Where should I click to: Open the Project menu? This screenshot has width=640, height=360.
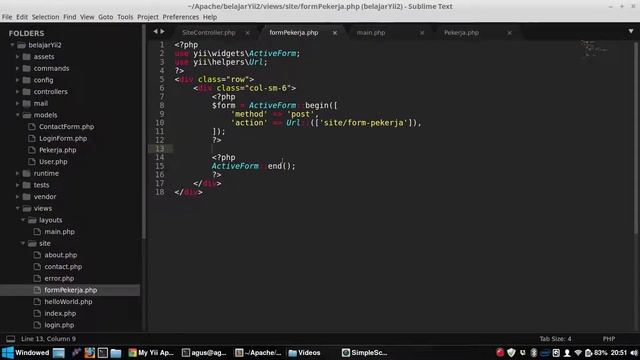[148, 17]
